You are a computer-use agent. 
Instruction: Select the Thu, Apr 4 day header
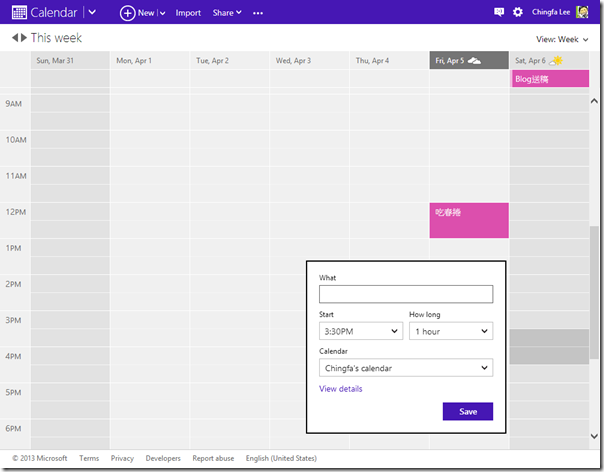pos(389,60)
